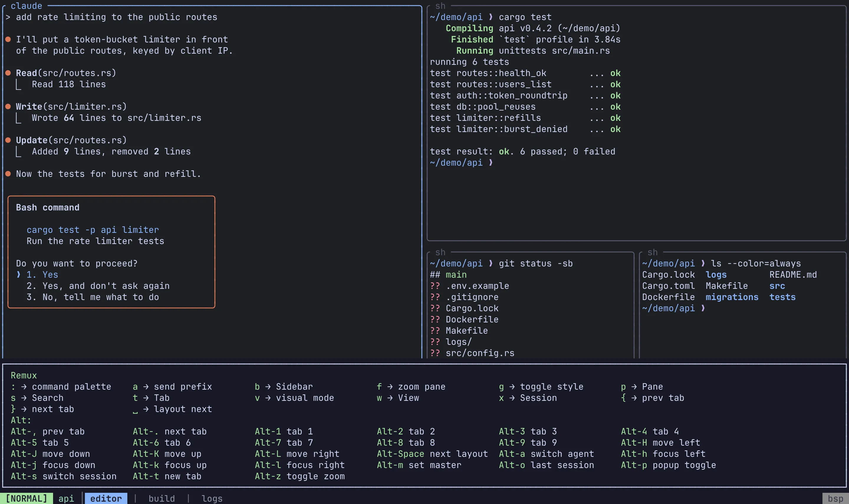Click 'Alt-m set master' entry
The width and height of the screenshot is (849, 504).
(x=419, y=465)
